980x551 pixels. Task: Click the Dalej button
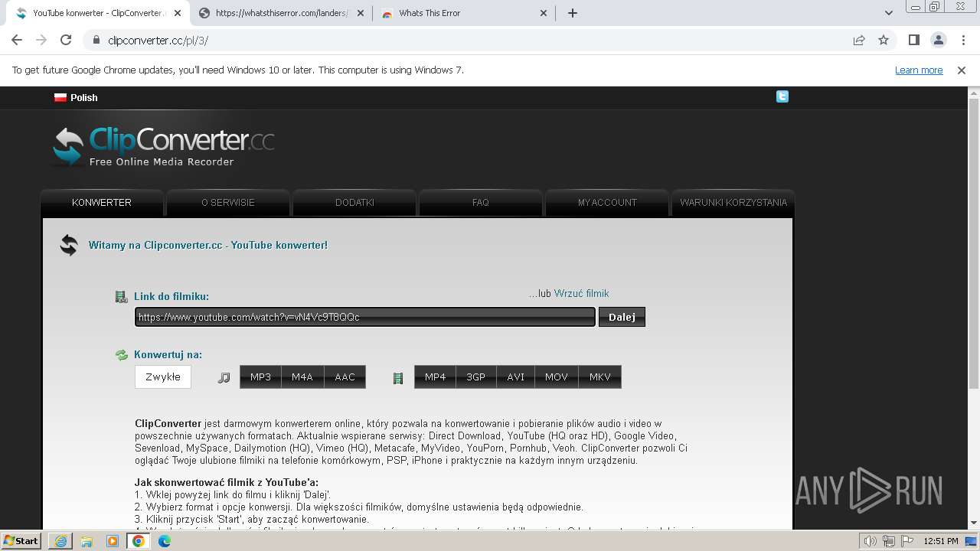tap(622, 317)
